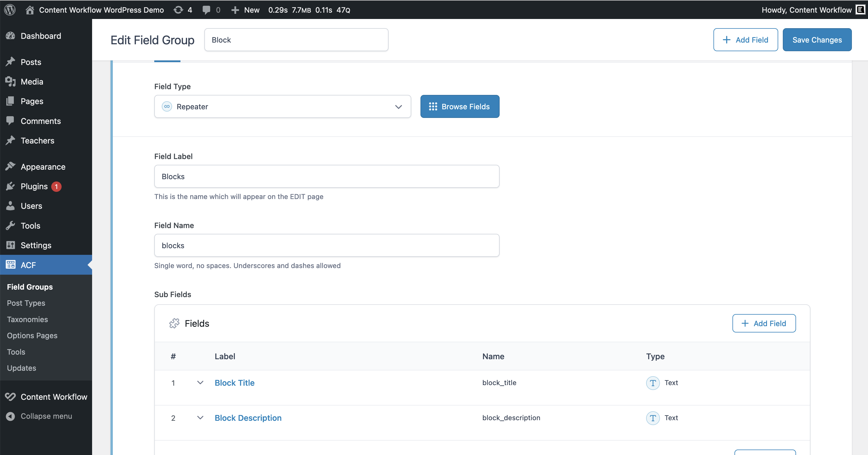This screenshot has width=868, height=455.
Task: Click the Content Workflow logo in sidebar
Action: coord(10,396)
